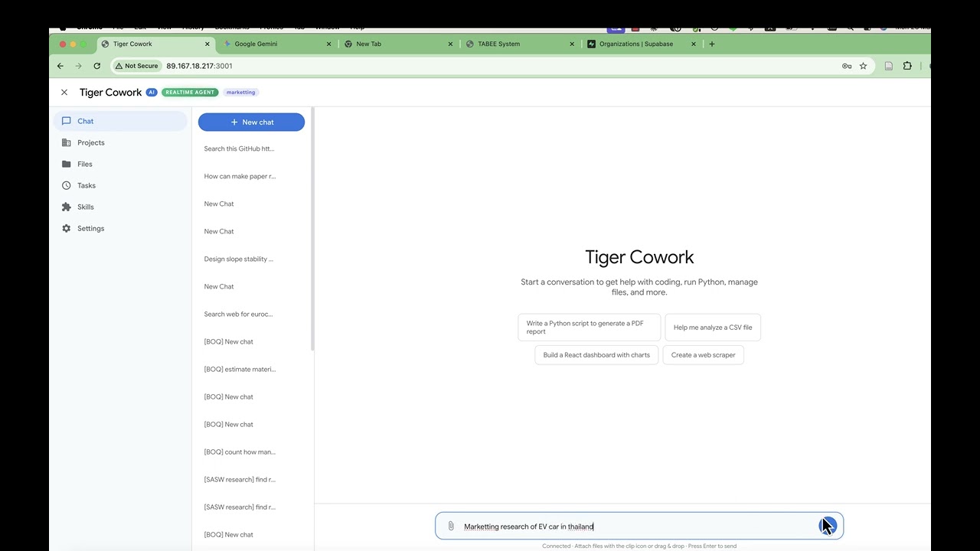Pick the 'Create a web scraper' suggestion

click(703, 355)
